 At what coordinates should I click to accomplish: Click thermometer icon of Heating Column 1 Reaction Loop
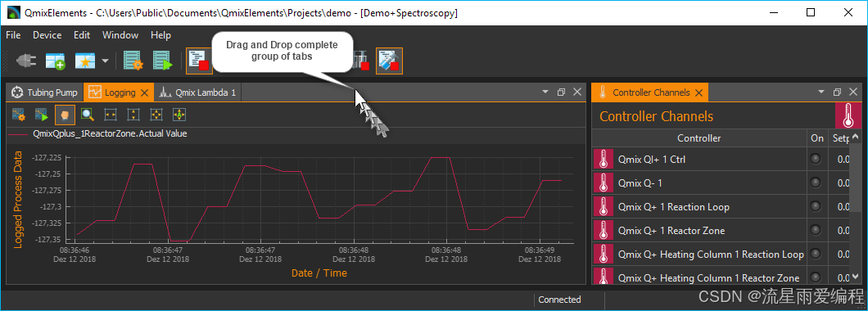(x=603, y=254)
